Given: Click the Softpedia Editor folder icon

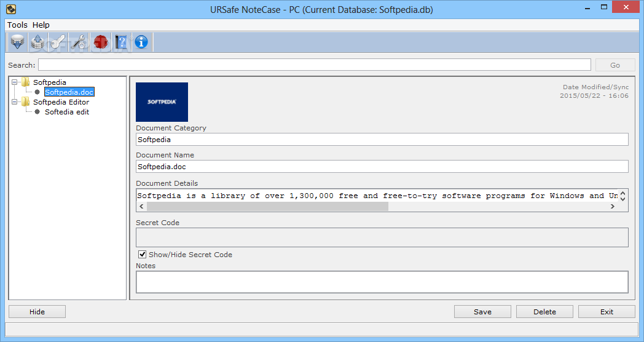Looking at the screenshot, I should (26, 101).
